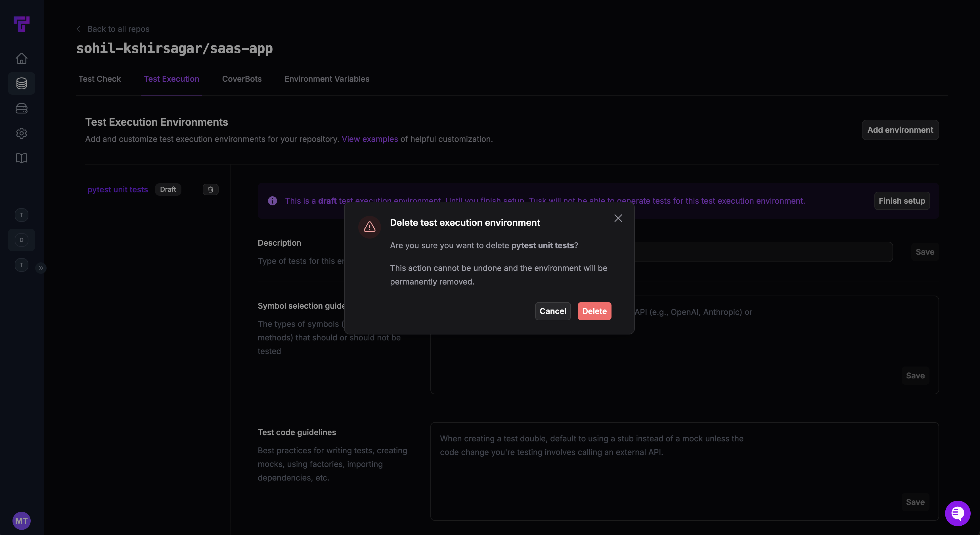Open the Home page from sidebar

tap(21, 58)
